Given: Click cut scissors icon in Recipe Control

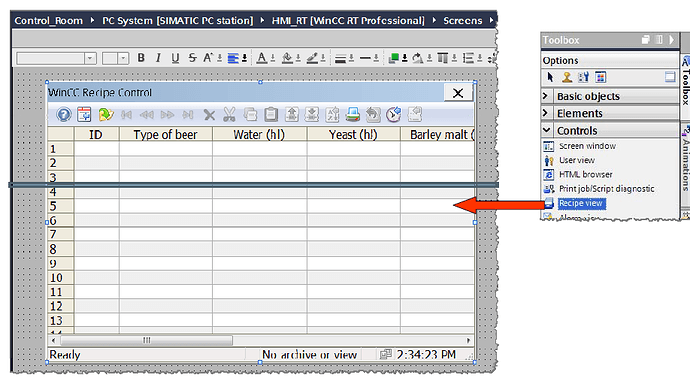Looking at the screenshot, I should (229, 115).
